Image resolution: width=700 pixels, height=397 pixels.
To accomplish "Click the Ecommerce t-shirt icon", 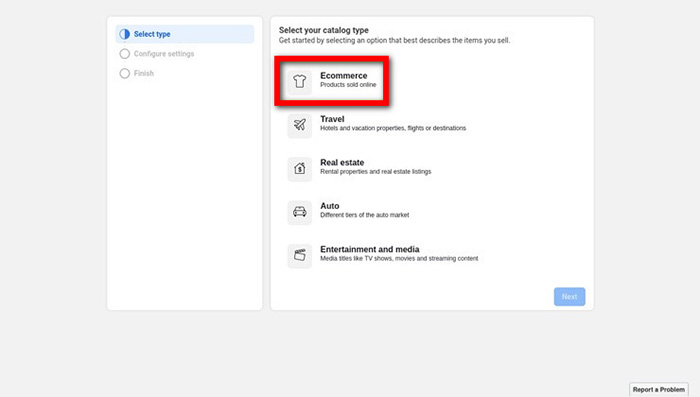I will [x=300, y=81].
